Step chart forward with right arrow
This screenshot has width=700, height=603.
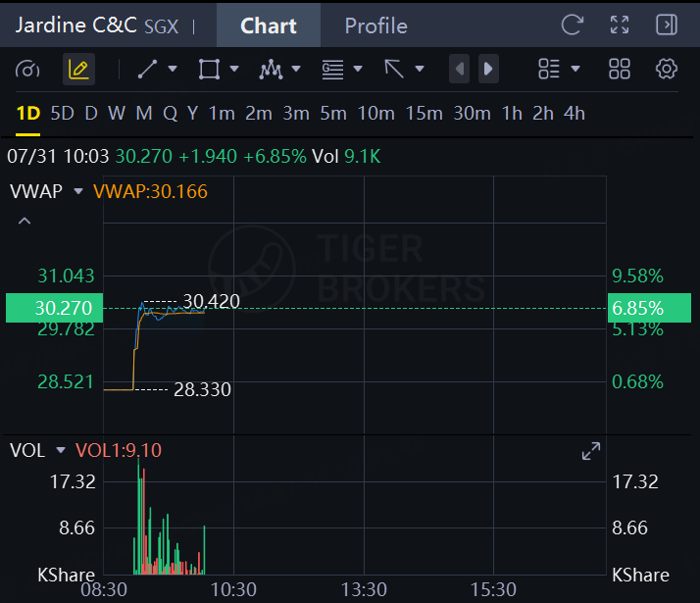click(488, 69)
